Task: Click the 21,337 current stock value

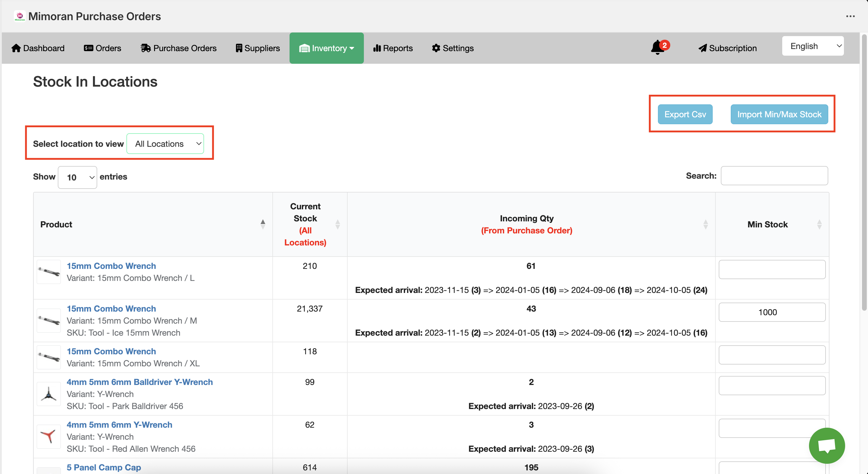Action: point(310,309)
